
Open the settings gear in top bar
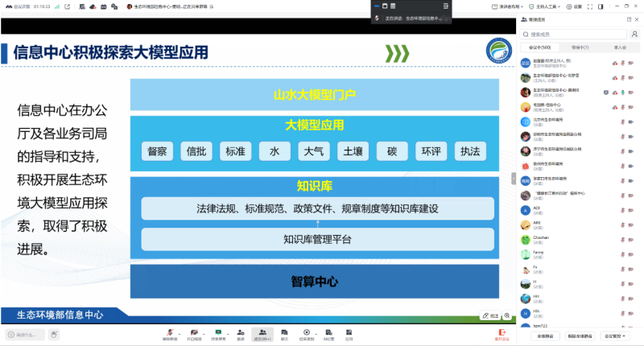570,6
